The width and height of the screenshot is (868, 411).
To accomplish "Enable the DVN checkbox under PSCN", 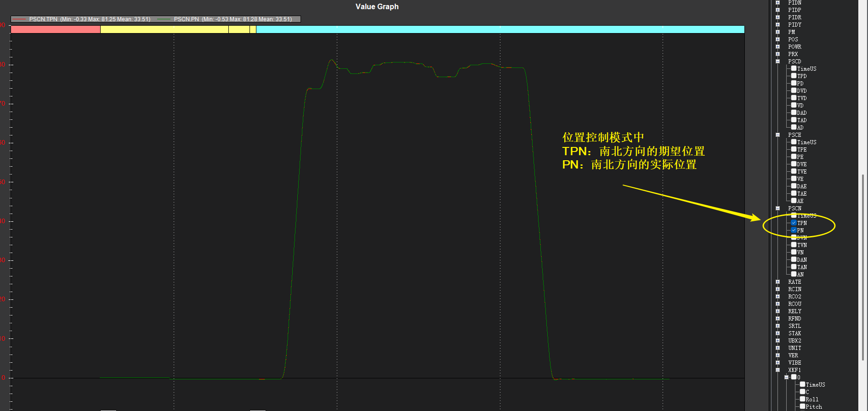I will click(x=794, y=237).
